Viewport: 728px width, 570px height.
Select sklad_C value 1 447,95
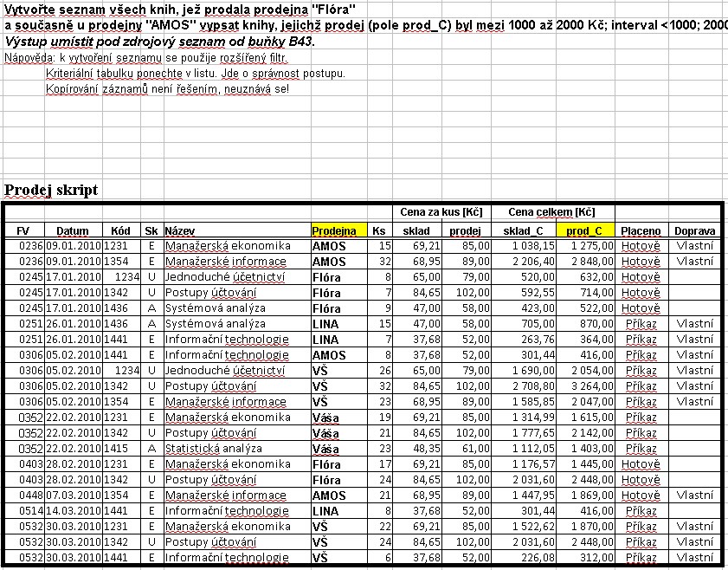tap(523, 496)
